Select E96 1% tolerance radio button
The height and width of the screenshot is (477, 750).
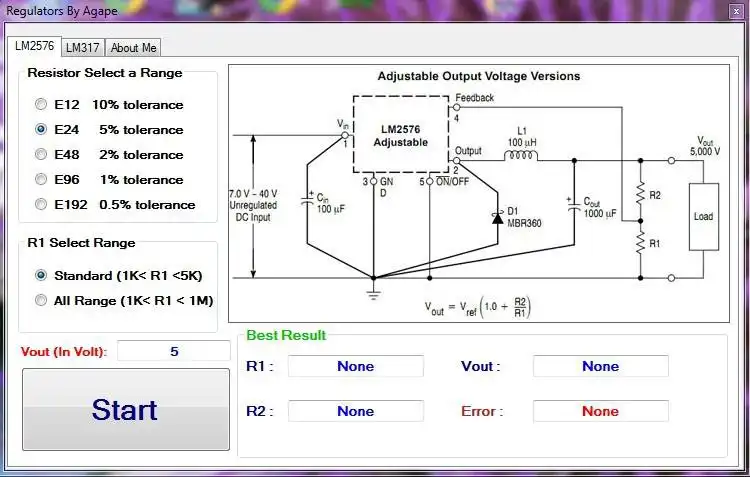[x=41, y=179]
